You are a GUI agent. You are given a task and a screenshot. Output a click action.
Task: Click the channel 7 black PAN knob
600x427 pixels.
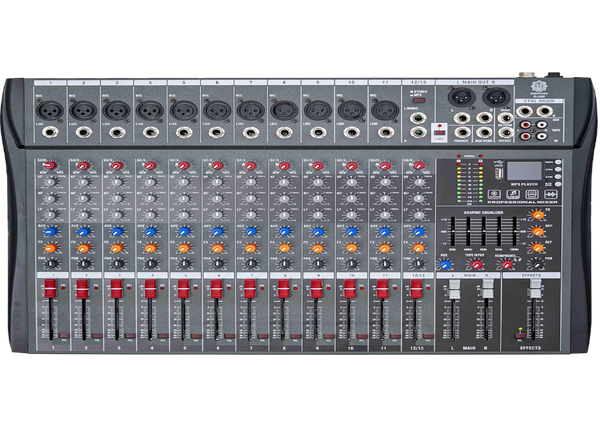(251, 264)
